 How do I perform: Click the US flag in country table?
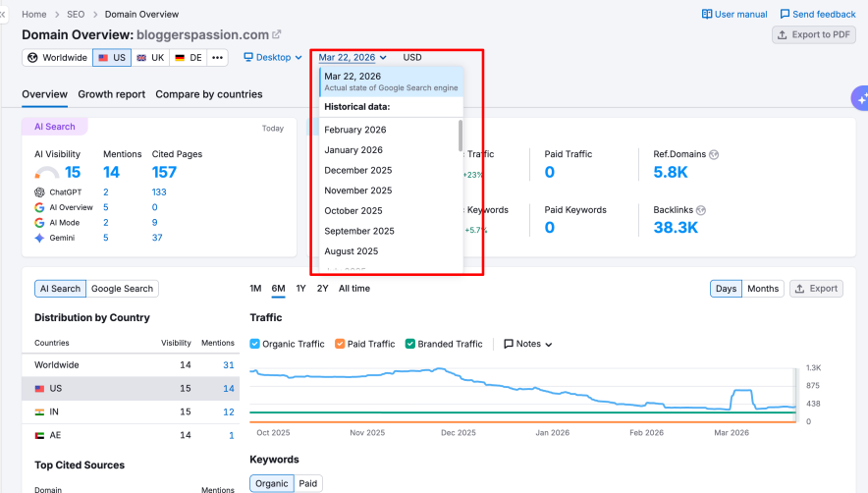39,389
